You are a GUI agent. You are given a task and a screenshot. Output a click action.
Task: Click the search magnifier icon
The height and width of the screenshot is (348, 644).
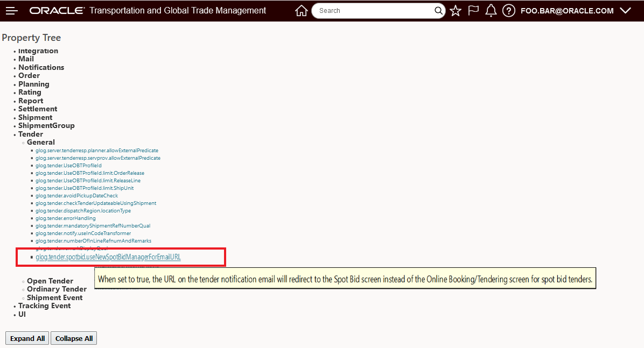click(439, 11)
